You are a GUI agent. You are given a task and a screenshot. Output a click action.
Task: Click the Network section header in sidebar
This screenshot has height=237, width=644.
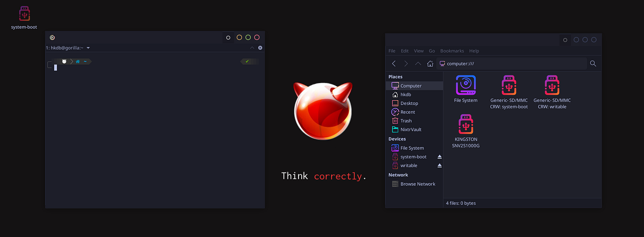398,175
